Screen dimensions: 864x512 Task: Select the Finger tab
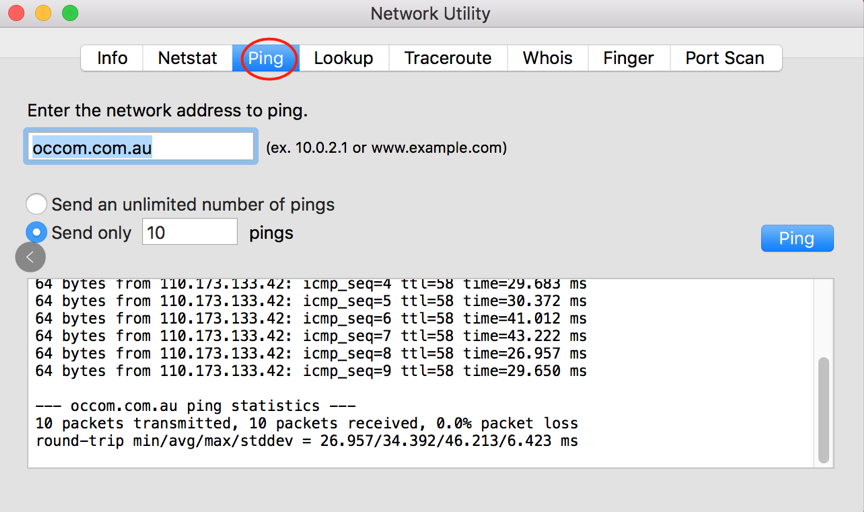click(628, 58)
